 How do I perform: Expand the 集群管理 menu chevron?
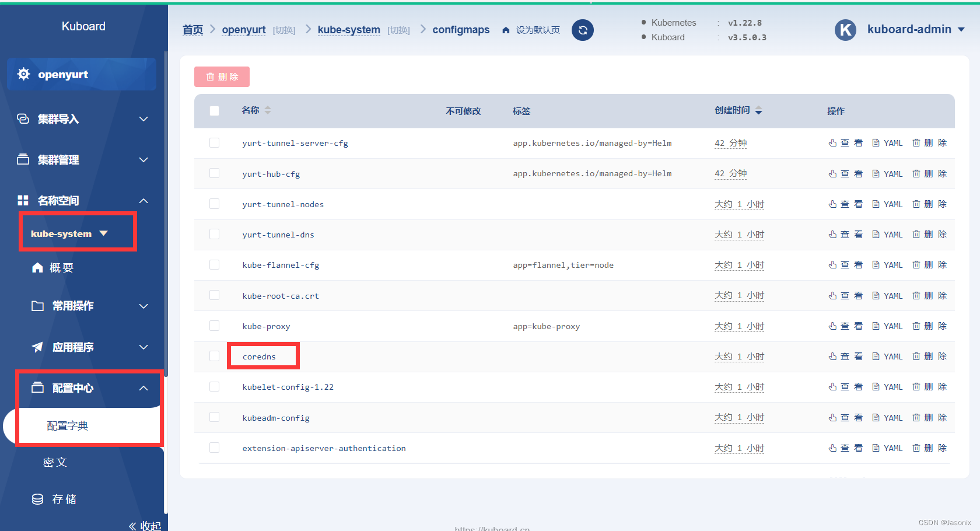pos(143,160)
